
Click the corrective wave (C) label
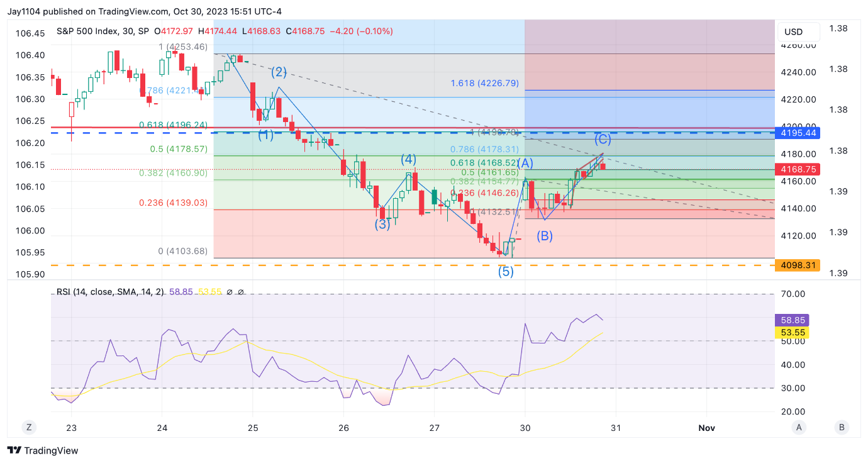603,139
